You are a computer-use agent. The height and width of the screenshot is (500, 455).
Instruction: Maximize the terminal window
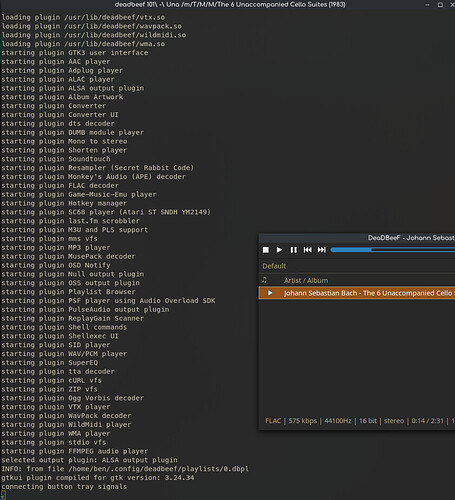pyautogui.click(x=440, y=5)
